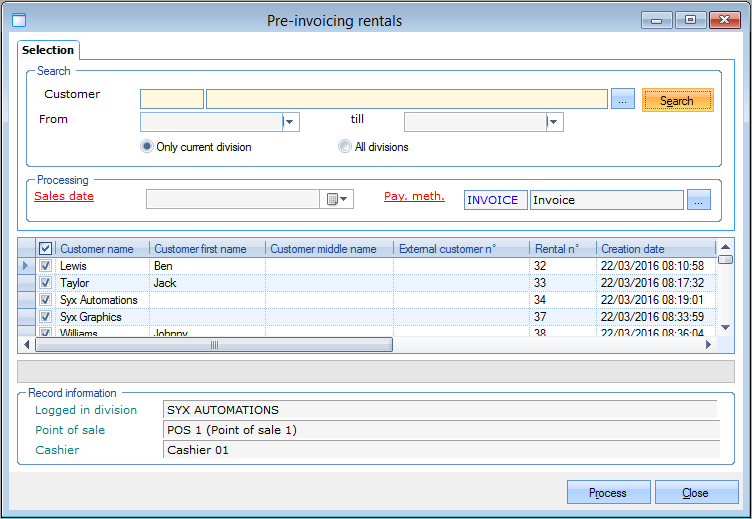
Task: Toggle the select-all checkbox in grid header
Action: click(45, 248)
